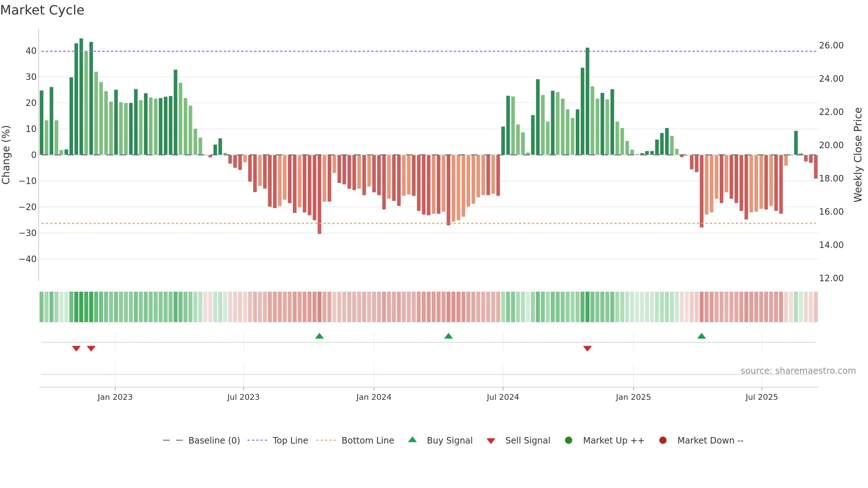Click the source: sharemaestro.com text

coord(798,371)
